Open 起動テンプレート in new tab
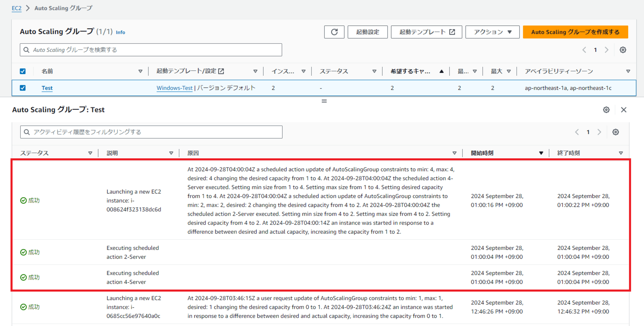Viewport: 644px width, 326px height. [x=426, y=32]
